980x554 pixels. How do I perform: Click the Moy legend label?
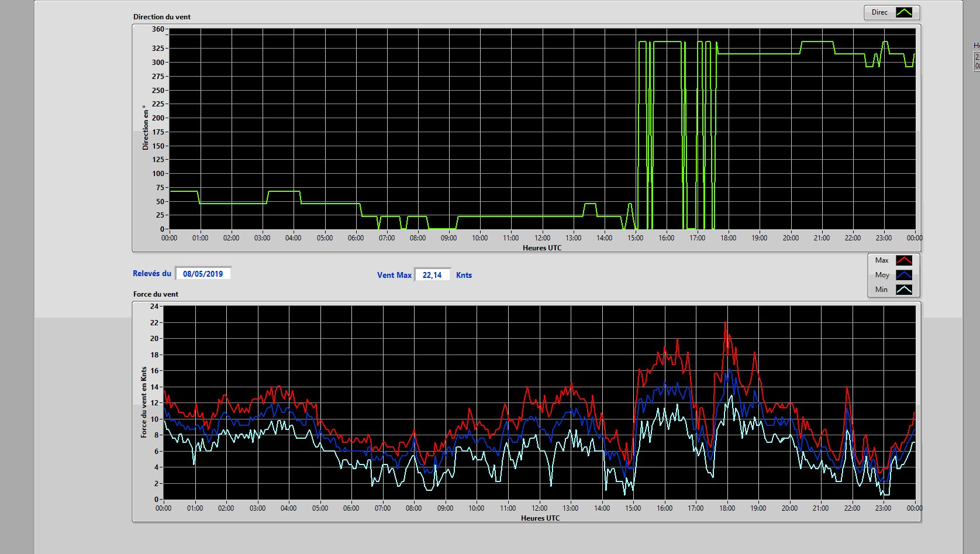(882, 275)
